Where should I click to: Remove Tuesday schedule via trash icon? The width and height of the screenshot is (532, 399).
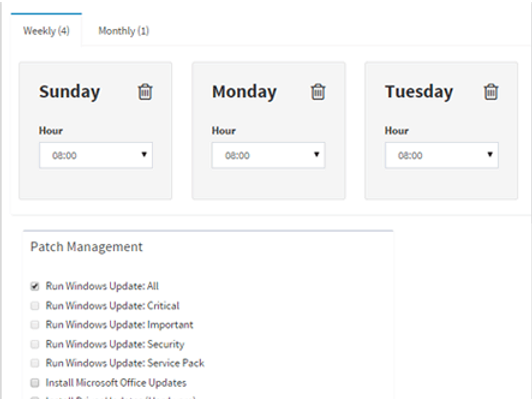(x=491, y=92)
